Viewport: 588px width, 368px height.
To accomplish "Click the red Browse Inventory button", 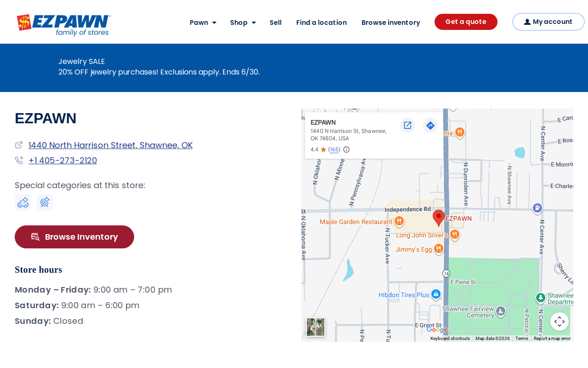I will (x=74, y=237).
